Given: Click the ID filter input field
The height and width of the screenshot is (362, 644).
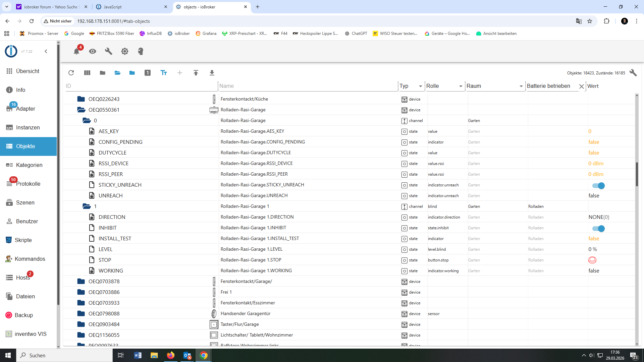Looking at the screenshot, I should 141,86.
